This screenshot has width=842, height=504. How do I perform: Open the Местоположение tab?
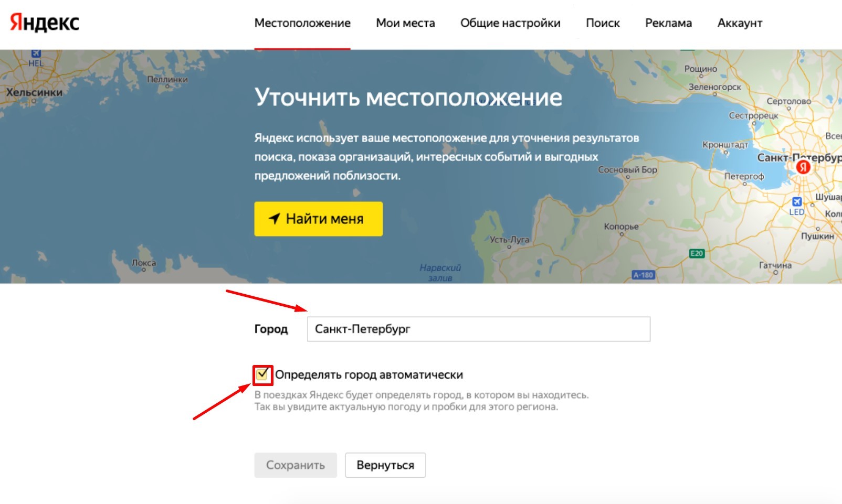tap(302, 23)
